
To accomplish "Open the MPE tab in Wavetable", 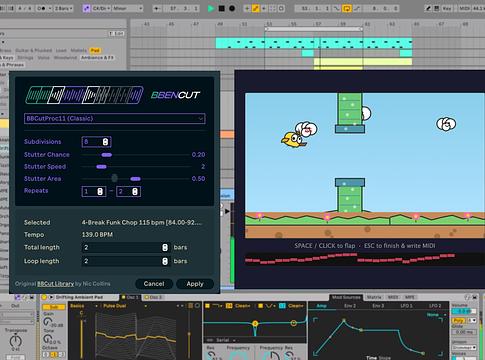I will coord(410,297).
